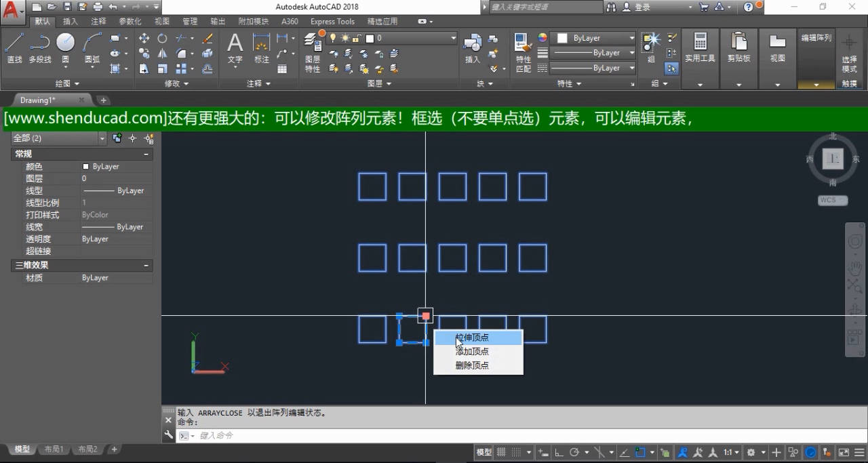Click the Table icon in 注释 panel
This screenshot has width=868, height=463.
(x=282, y=68)
